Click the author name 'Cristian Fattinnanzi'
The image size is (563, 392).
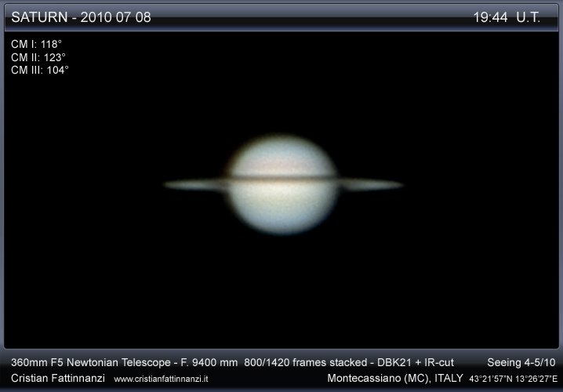pyautogui.click(x=58, y=378)
